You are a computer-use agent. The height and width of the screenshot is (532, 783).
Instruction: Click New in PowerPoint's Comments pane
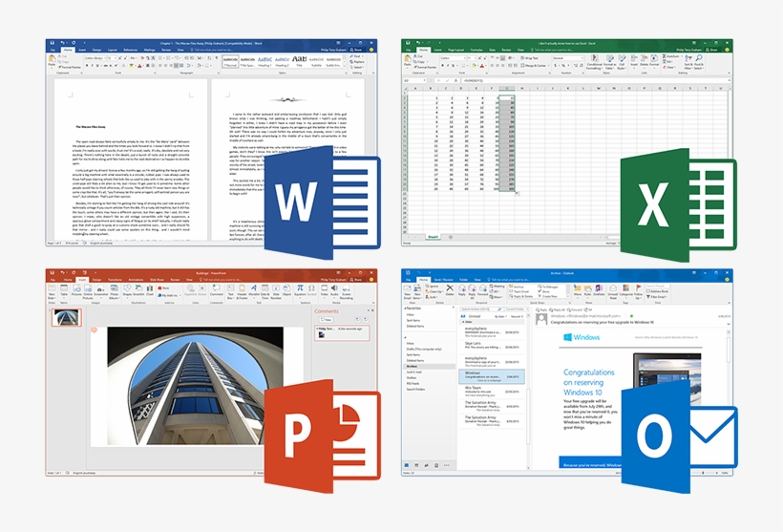point(326,320)
